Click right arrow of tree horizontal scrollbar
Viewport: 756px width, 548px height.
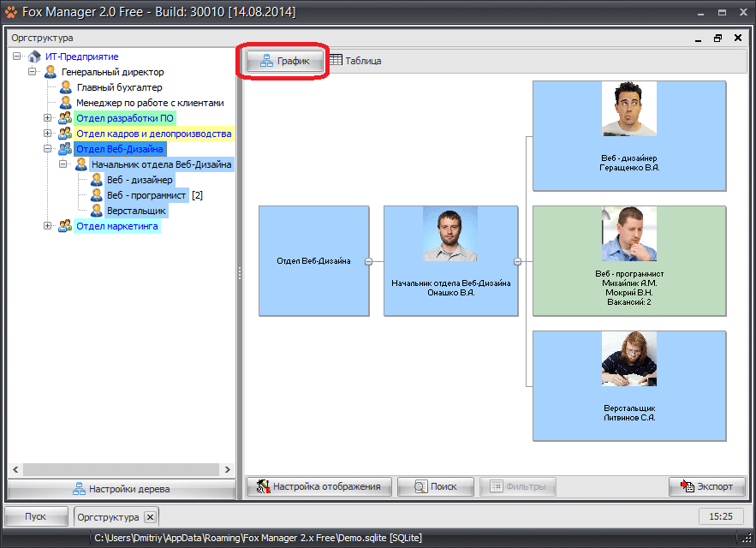[x=228, y=469]
